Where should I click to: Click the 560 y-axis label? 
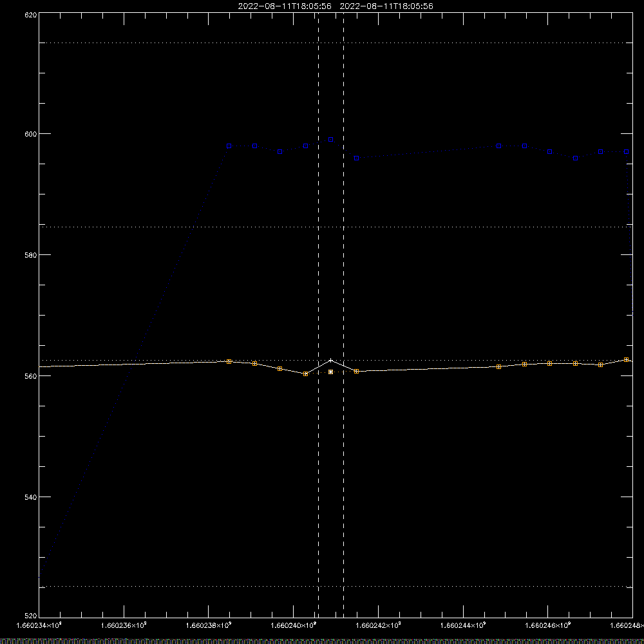click(31, 376)
